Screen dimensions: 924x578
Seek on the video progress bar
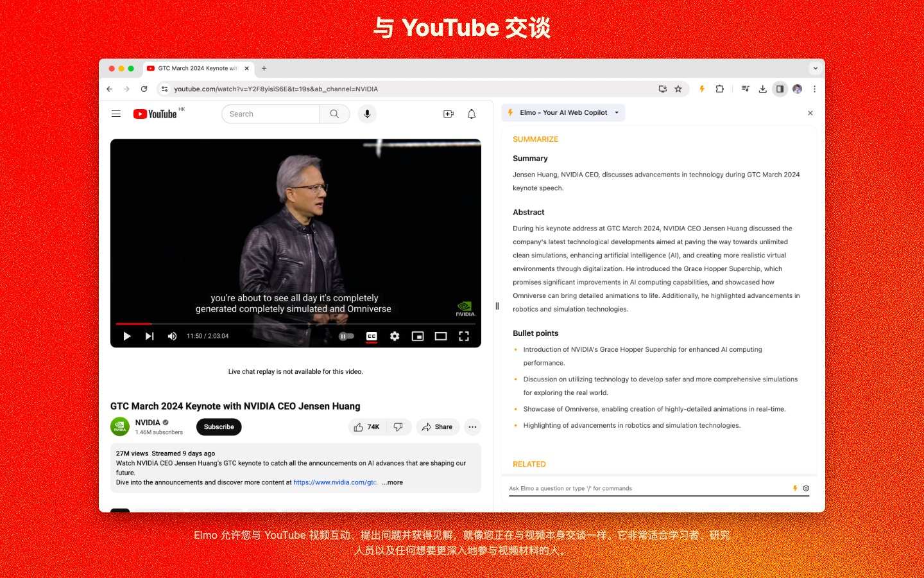296,324
